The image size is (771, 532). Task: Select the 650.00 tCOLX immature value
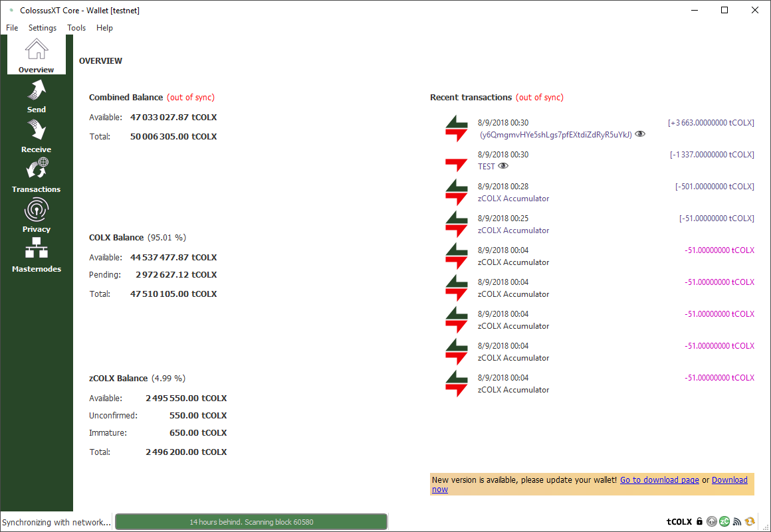click(x=198, y=433)
